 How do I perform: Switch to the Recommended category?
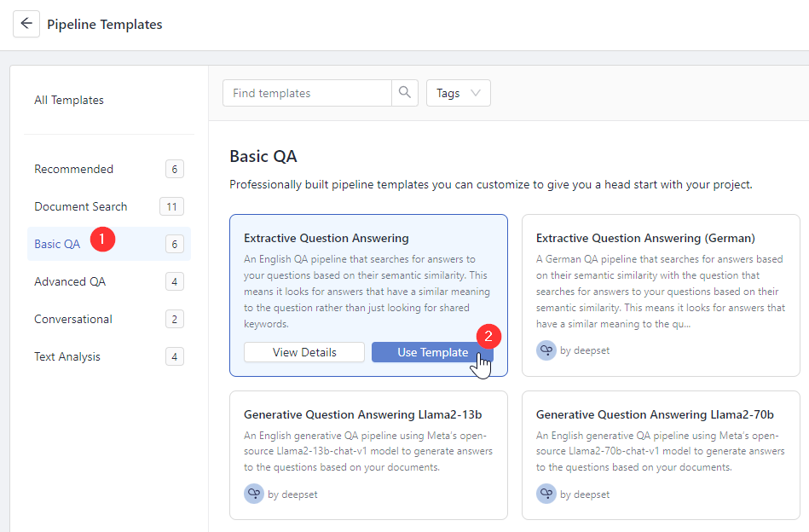point(73,169)
